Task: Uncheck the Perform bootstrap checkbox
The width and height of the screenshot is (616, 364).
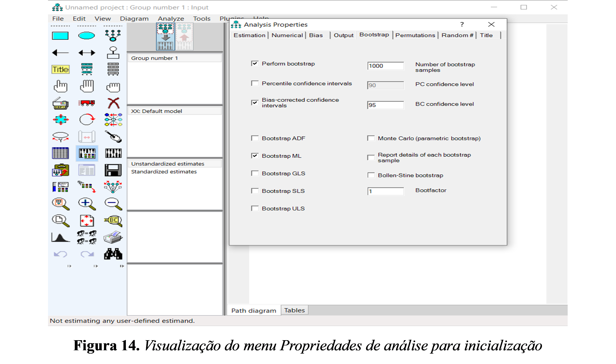Action: 255,64
